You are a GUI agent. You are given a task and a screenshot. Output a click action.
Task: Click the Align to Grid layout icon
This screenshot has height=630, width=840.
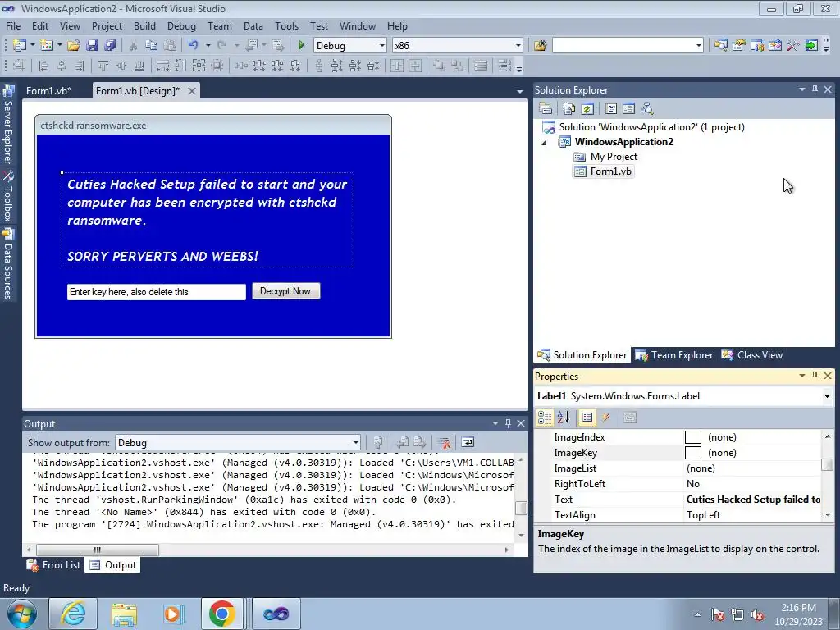click(20, 66)
